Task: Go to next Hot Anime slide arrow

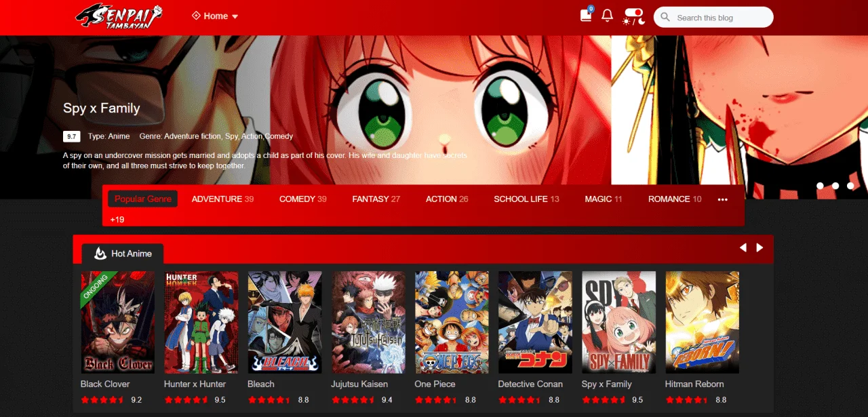Action: 759,247
